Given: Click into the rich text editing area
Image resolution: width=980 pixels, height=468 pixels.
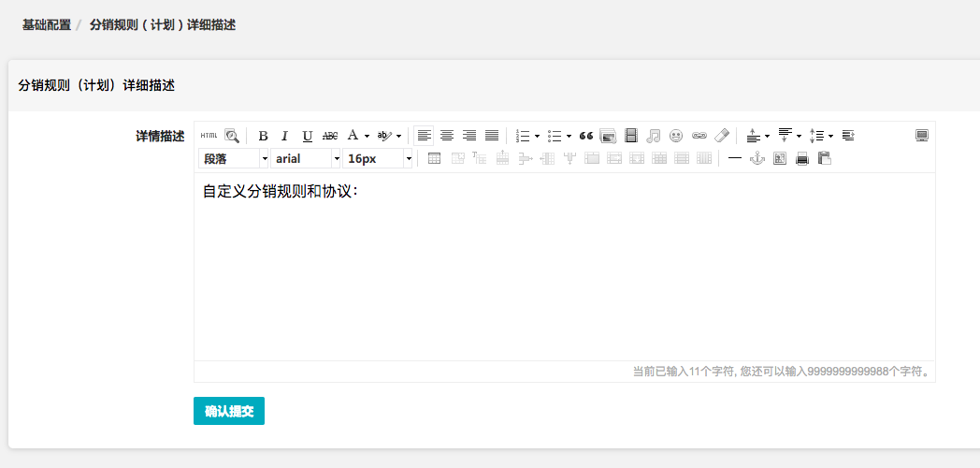Looking at the screenshot, I should pos(565,267).
